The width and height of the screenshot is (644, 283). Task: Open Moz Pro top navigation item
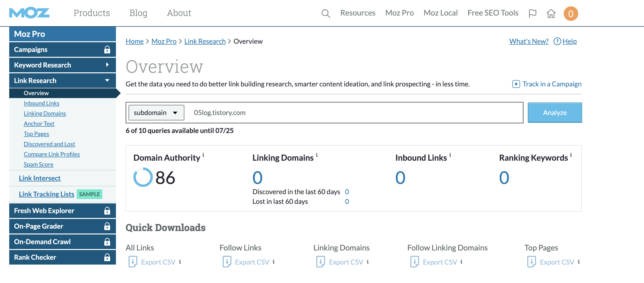point(399,13)
